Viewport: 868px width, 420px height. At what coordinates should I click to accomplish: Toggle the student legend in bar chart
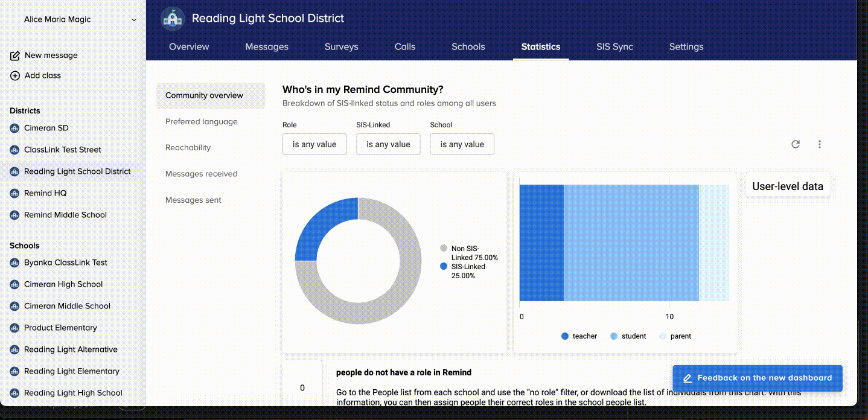[628, 336]
